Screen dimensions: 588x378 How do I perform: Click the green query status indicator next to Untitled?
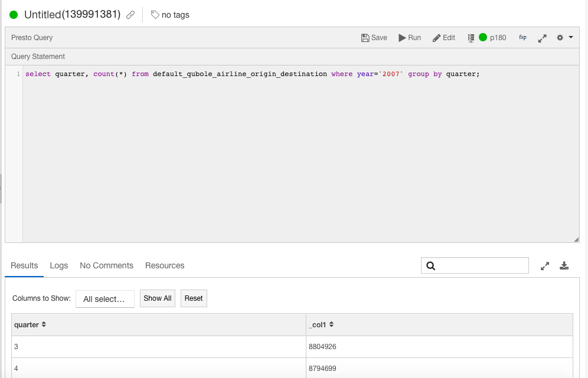[14, 15]
